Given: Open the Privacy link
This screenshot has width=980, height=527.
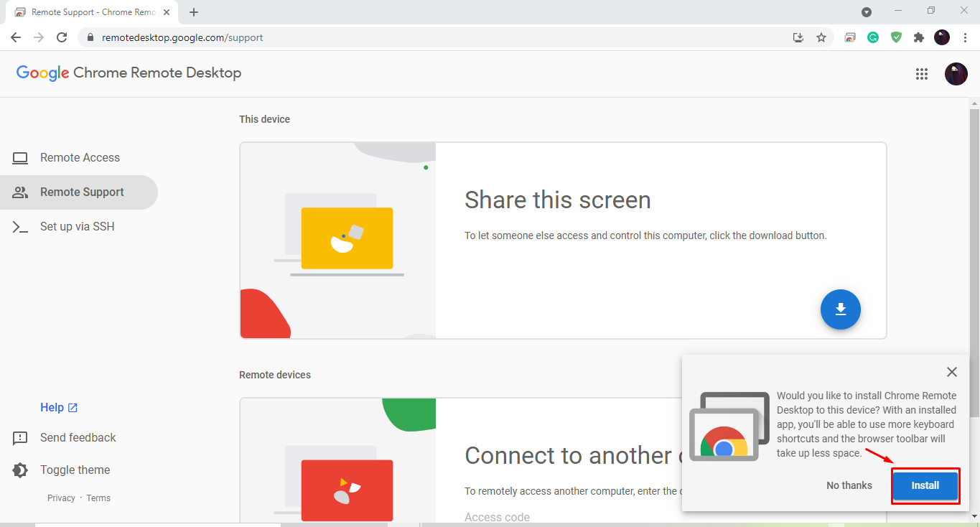Looking at the screenshot, I should [x=61, y=498].
